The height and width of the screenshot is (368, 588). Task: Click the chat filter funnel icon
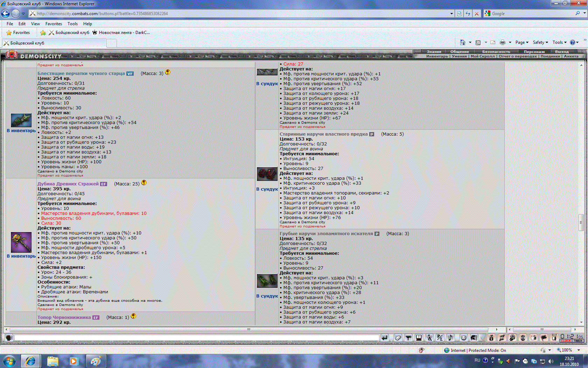[x=408, y=338]
